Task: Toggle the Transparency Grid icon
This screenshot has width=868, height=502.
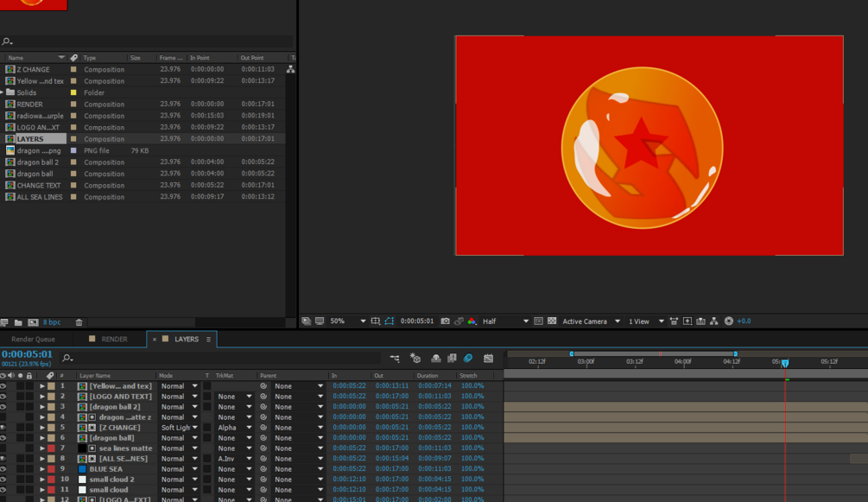Action: [x=552, y=321]
